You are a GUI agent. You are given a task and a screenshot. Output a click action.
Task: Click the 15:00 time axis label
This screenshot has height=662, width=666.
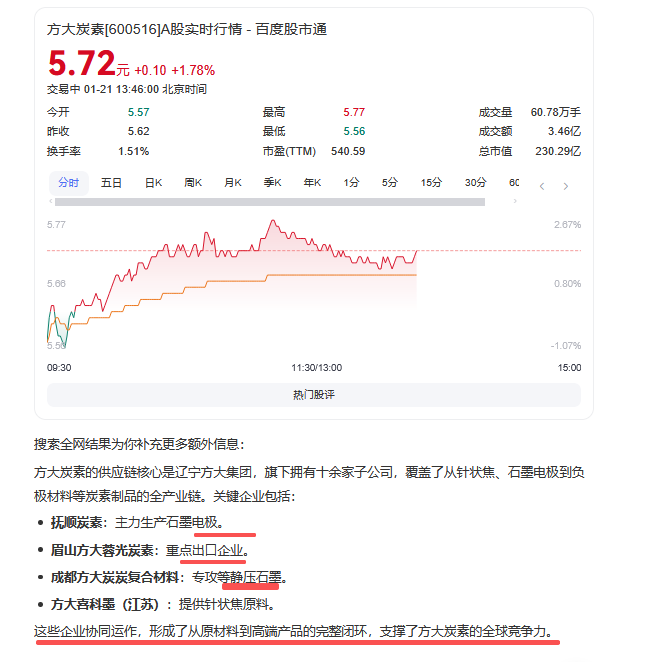569,368
